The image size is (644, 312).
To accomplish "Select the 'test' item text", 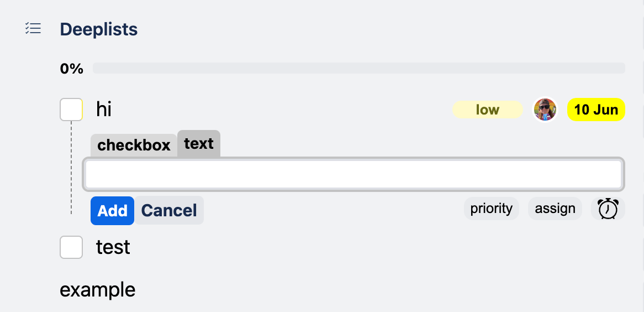I will point(113,247).
